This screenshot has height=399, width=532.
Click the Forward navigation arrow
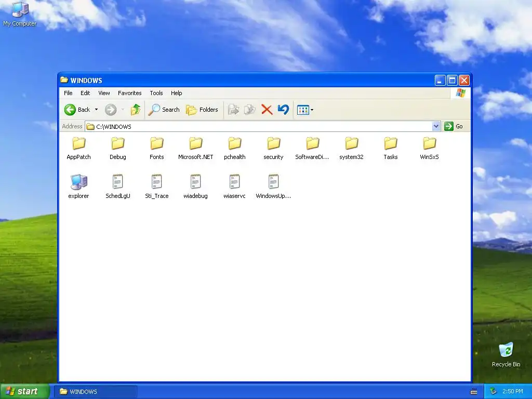[x=111, y=110]
